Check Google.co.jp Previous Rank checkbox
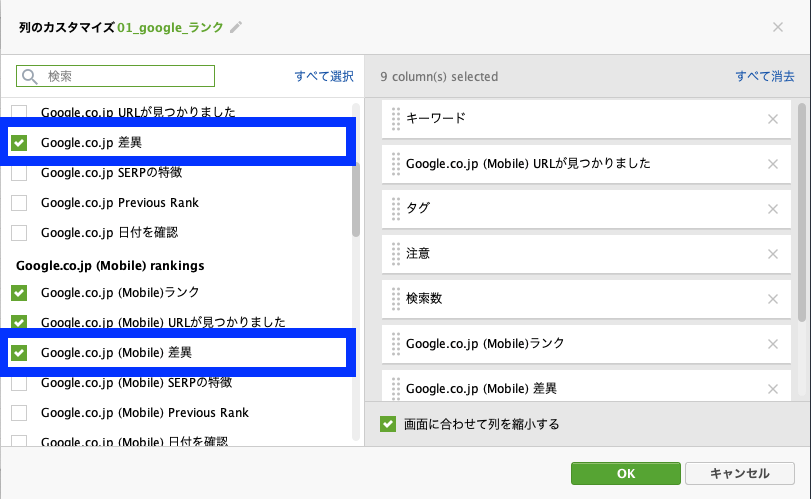 click(x=19, y=203)
